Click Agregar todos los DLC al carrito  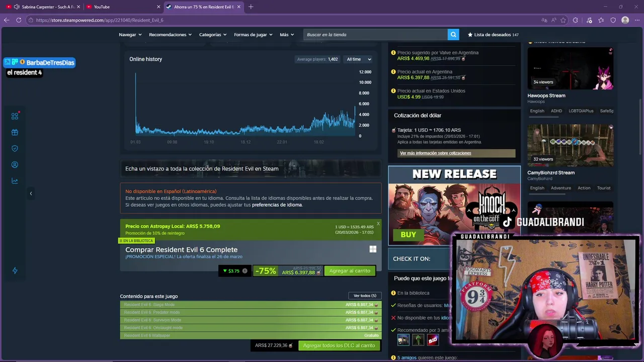coord(339,346)
